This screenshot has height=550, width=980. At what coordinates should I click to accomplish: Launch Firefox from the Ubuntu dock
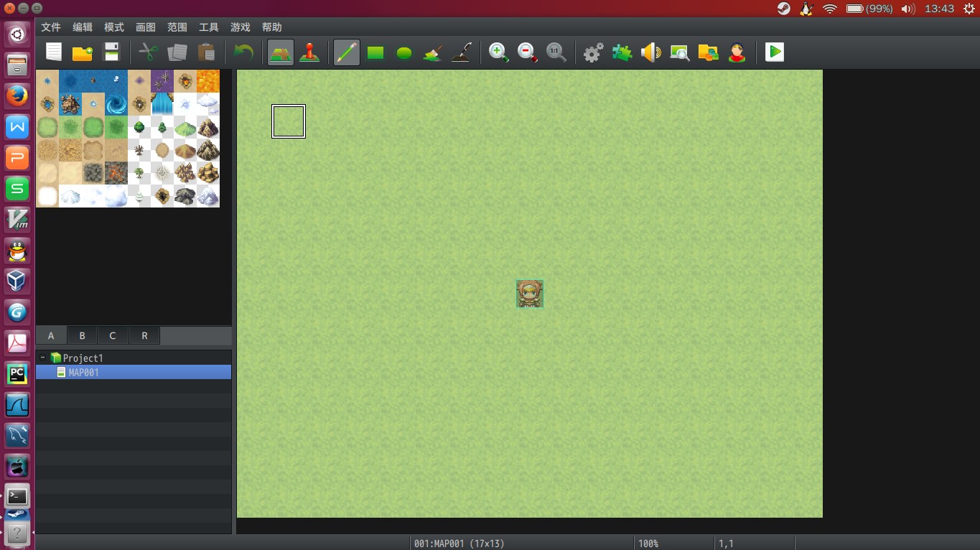point(17,95)
